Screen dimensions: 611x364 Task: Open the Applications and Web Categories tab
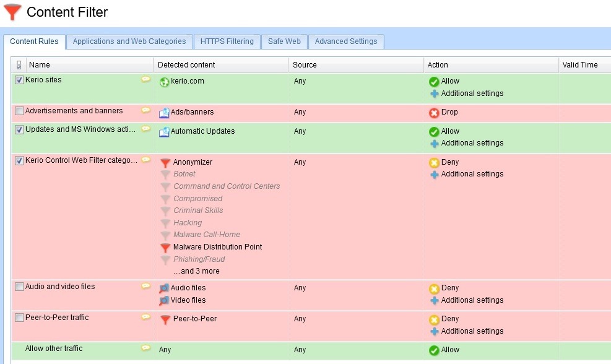click(129, 41)
